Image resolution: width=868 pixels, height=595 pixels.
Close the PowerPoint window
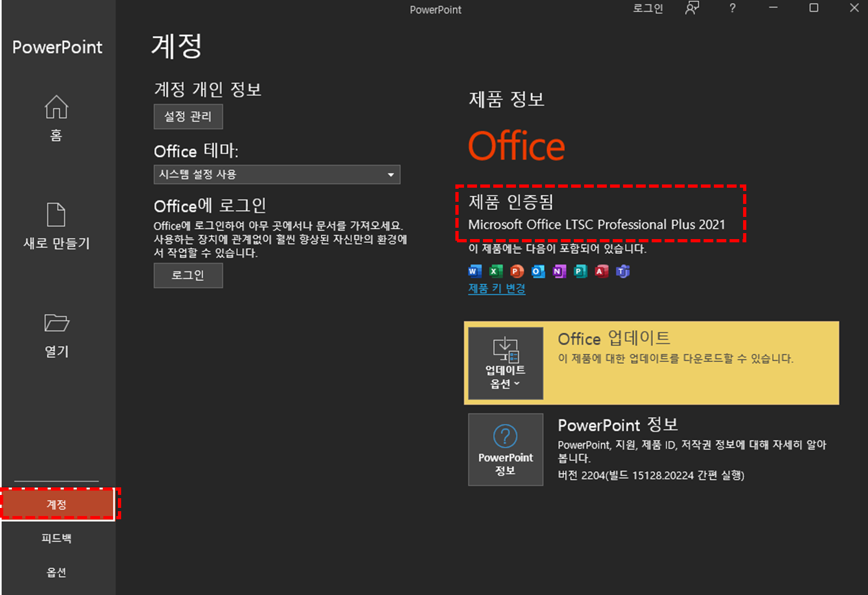coord(854,8)
